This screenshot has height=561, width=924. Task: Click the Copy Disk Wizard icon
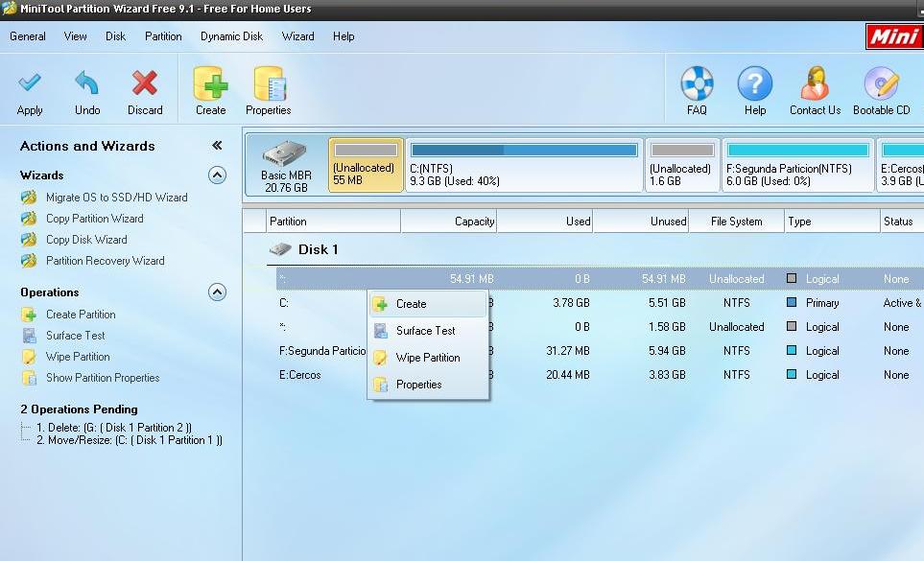point(29,240)
